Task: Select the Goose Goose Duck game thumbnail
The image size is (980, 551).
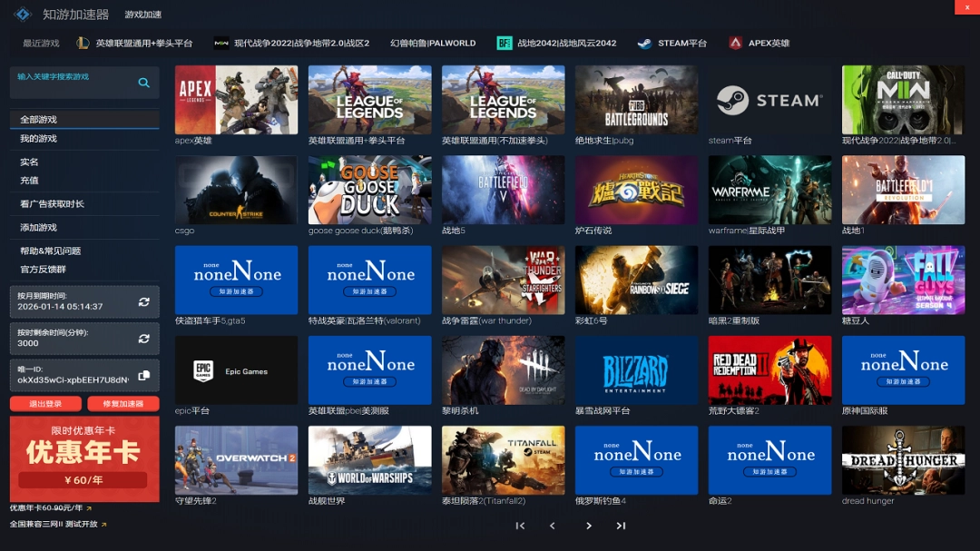Action: 369,190
